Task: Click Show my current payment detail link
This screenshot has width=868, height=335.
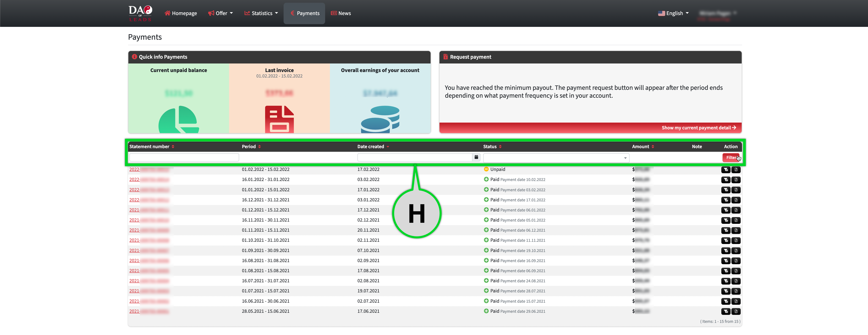Action: (698, 128)
